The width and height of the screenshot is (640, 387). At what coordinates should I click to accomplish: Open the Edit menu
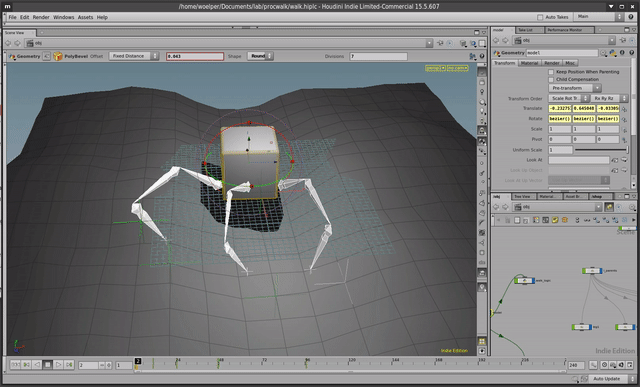[x=24, y=17]
